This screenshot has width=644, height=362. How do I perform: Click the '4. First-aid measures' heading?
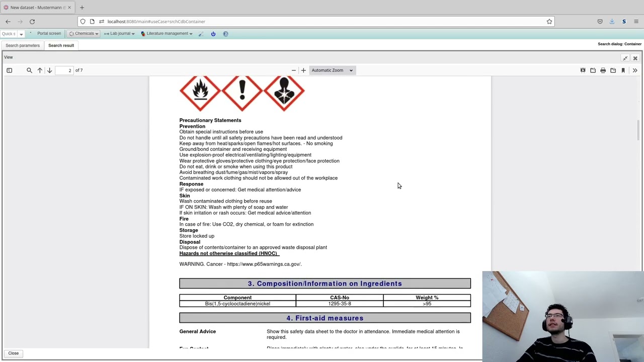pyautogui.click(x=325, y=318)
